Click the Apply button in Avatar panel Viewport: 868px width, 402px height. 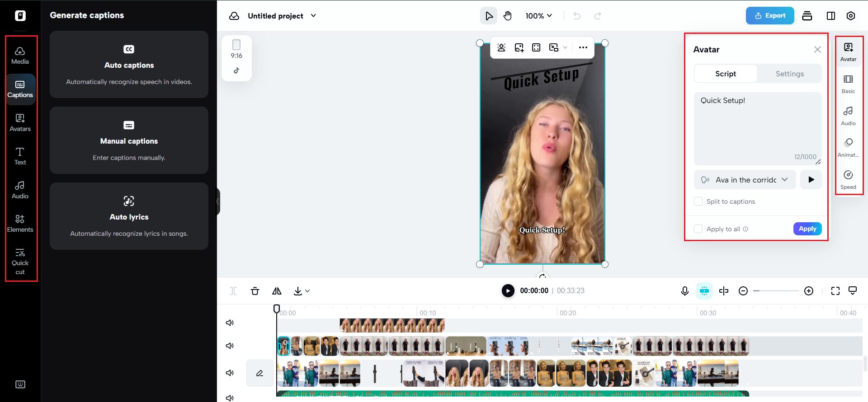click(x=807, y=229)
